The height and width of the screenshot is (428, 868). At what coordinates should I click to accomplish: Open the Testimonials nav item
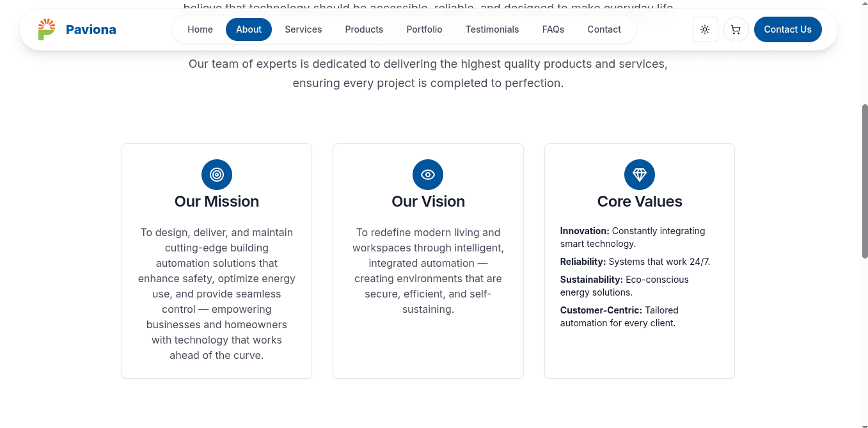(492, 29)
